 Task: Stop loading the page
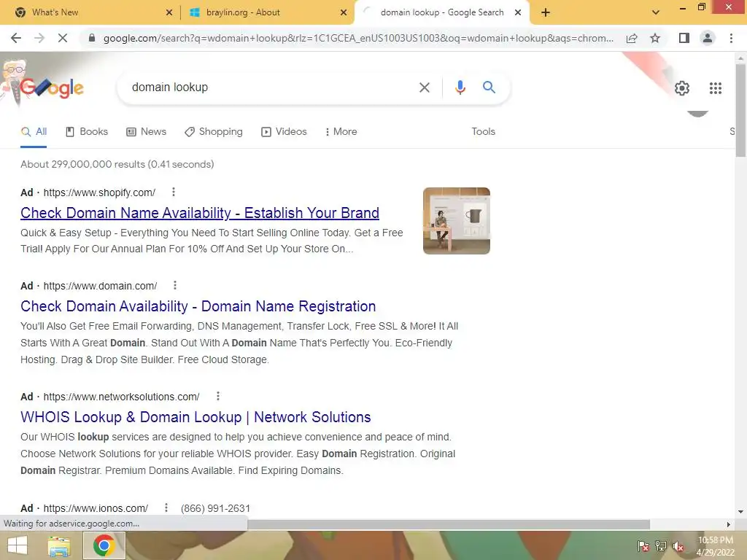click(63, 38)
